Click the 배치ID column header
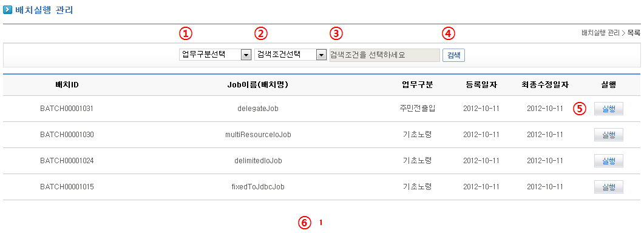This screenshot has height=233, width=644. point(67,85)
